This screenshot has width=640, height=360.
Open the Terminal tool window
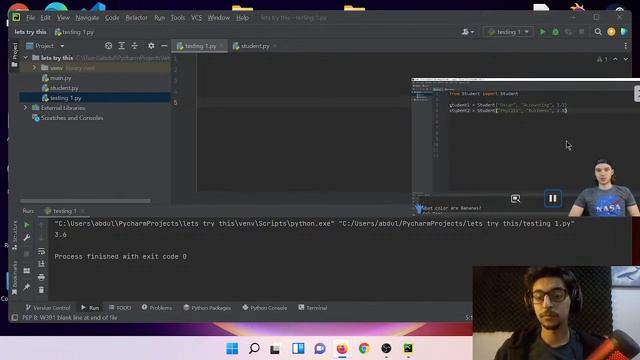pyautogui.click(x=313, y=308)
